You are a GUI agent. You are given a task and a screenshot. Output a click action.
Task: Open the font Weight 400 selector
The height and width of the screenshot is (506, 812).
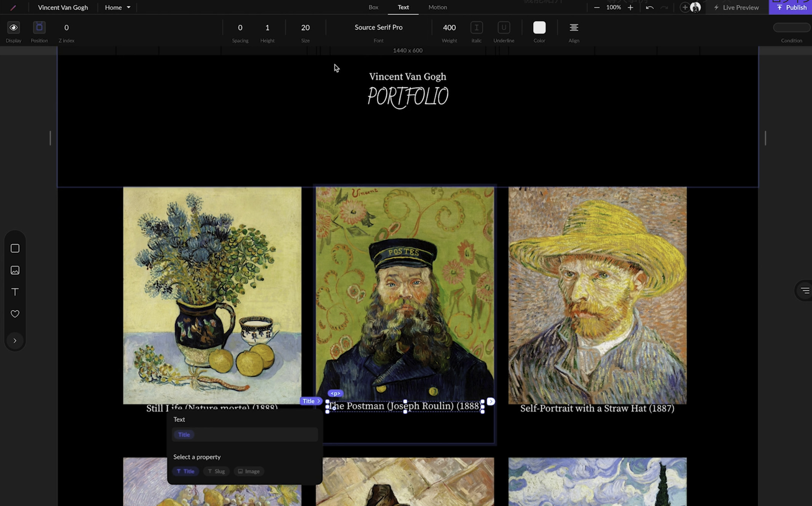449,27
